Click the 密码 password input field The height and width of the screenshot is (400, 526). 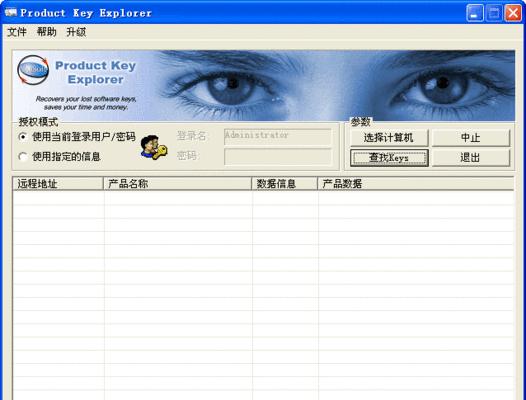point(278,156)
